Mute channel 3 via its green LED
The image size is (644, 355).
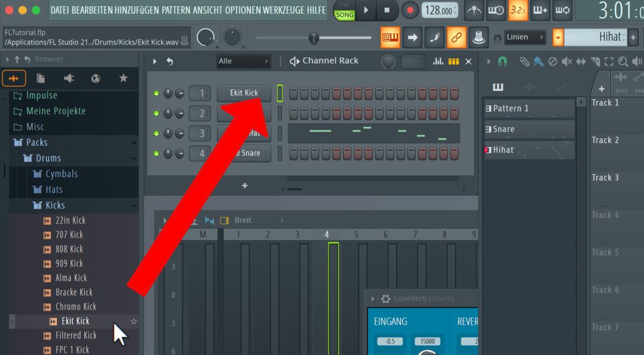[x=156, y=133]
